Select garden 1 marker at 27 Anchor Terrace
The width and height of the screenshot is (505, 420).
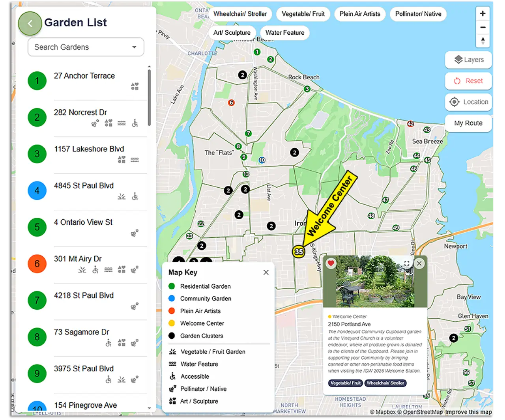(x=37, y=81)
